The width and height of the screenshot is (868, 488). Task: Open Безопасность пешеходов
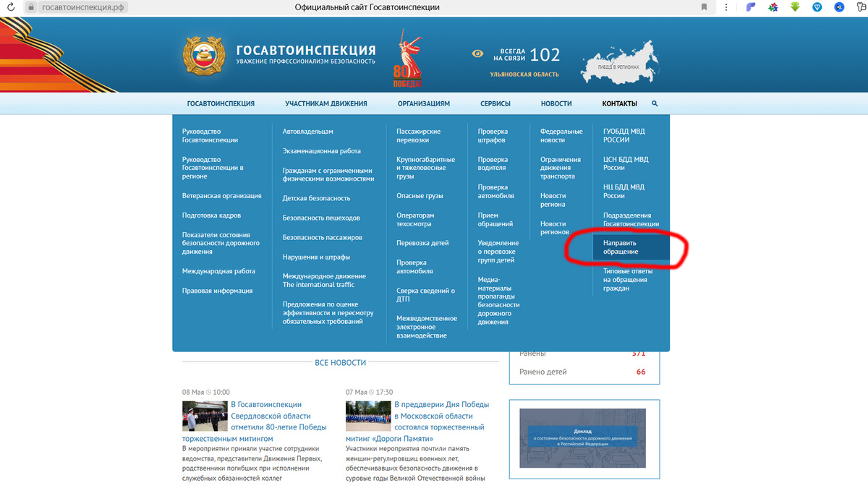pyautogui.click(x=321, y=218)
